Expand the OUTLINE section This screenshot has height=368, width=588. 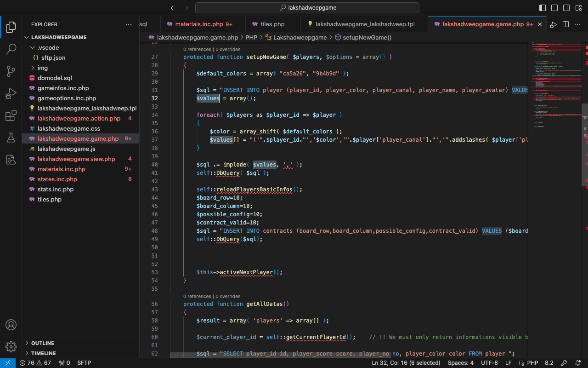[80, 343]
